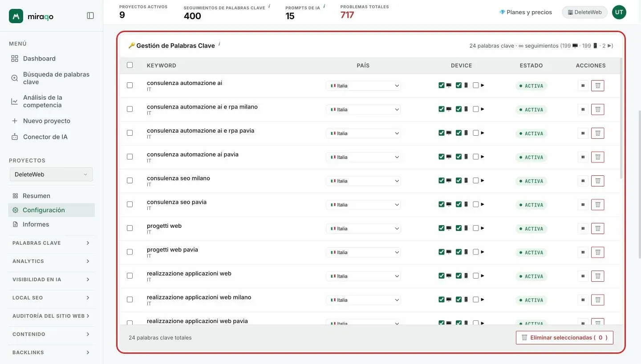Screen dimensions: 641x364
Task: Pause the 'consulenza automazione ai' keyword
Action: [x=583, y=85]
